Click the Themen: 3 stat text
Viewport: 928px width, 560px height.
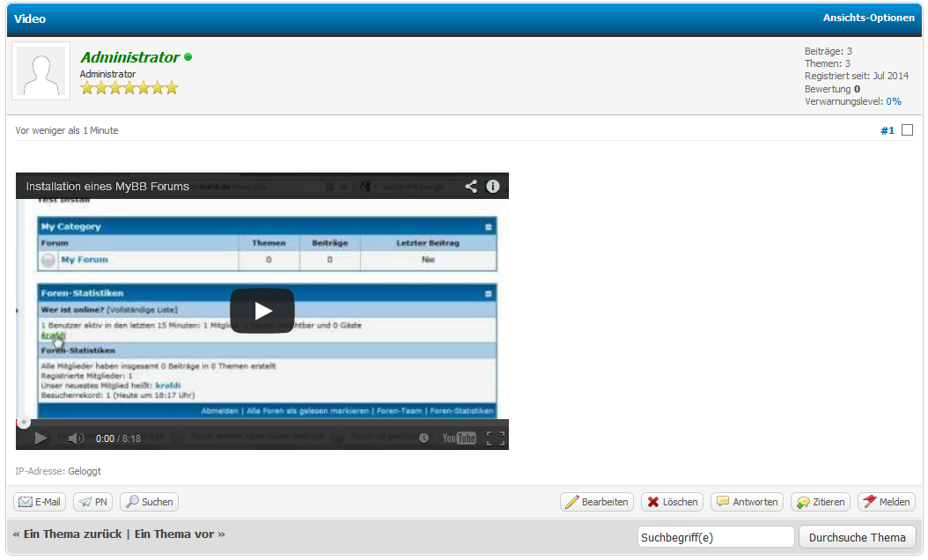point(828,63)
